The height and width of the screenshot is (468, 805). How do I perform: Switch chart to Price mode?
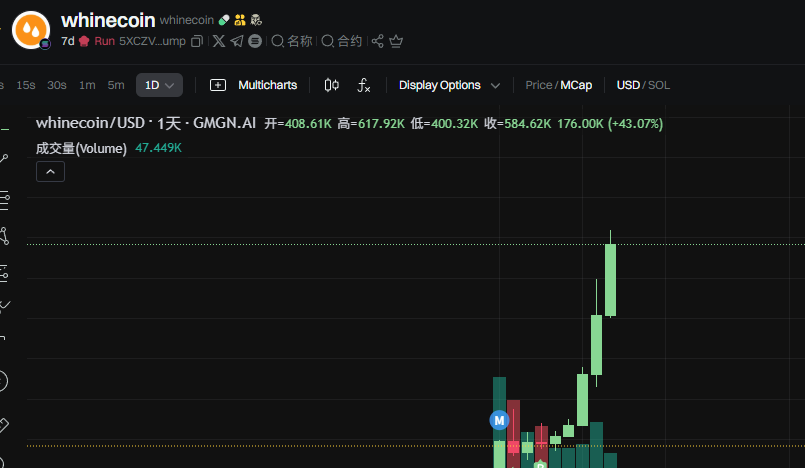click(x=539, y=85)
